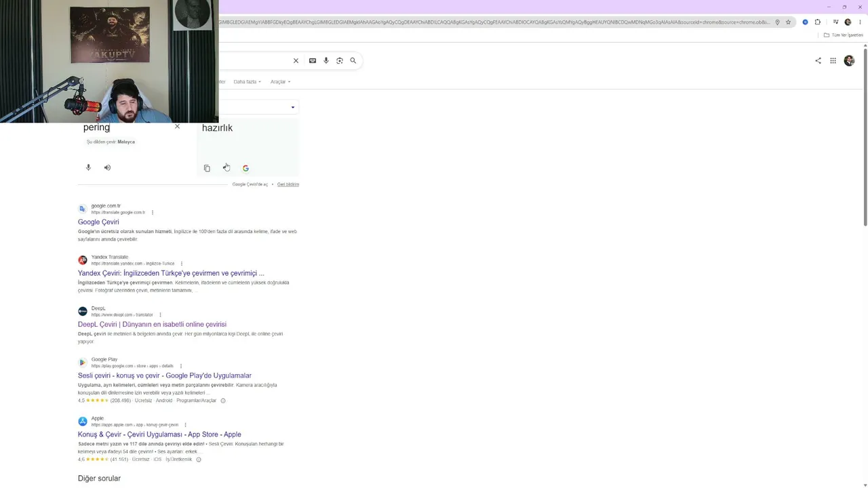Start voice search with the microphone
This screenshot has height=488, width=868.
326,60
